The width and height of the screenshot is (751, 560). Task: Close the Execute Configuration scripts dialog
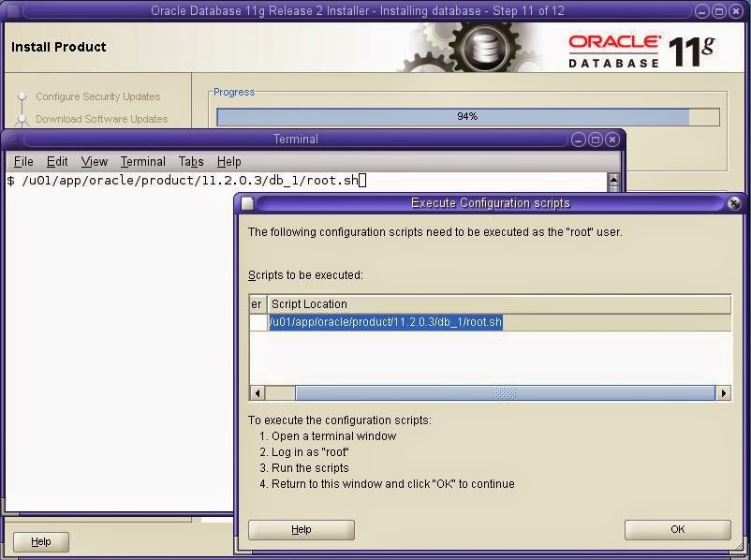coord(733,203)
